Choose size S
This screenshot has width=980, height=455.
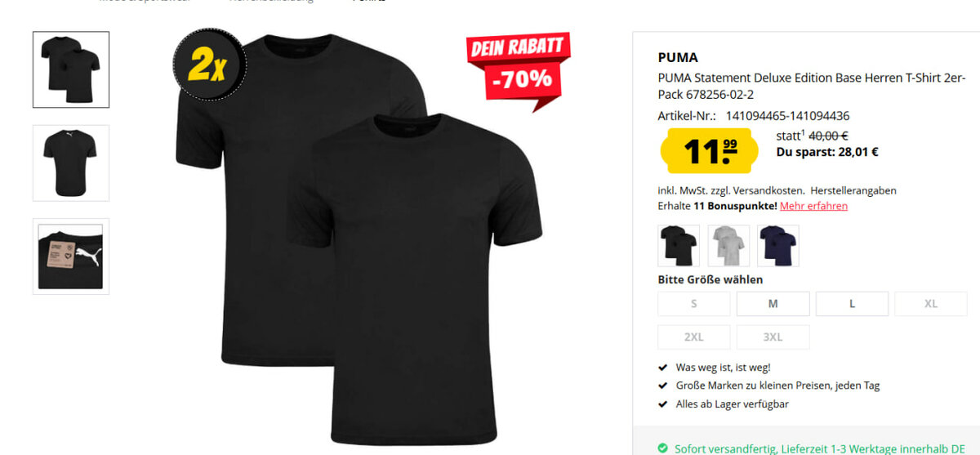pos(694,304)
